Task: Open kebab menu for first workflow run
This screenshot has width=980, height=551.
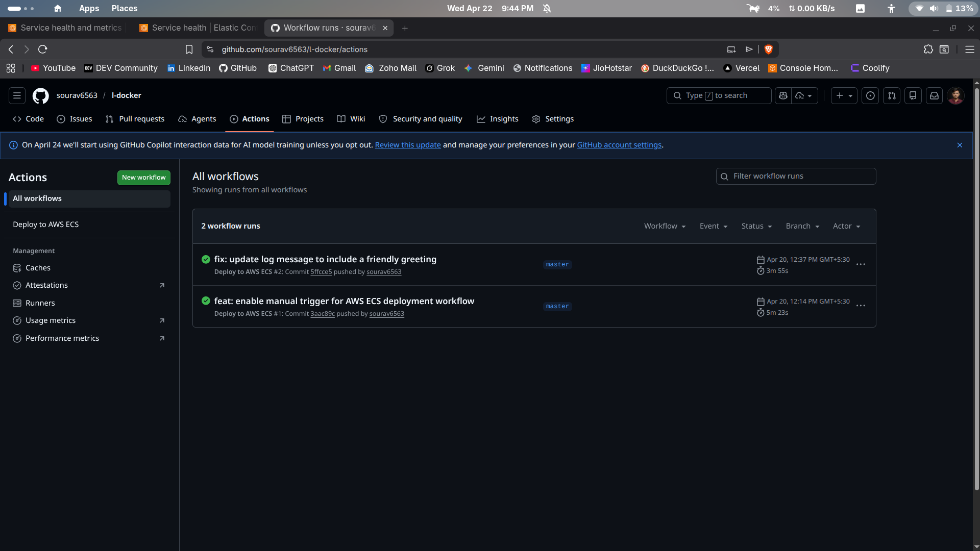Action: tap(861, 264)
